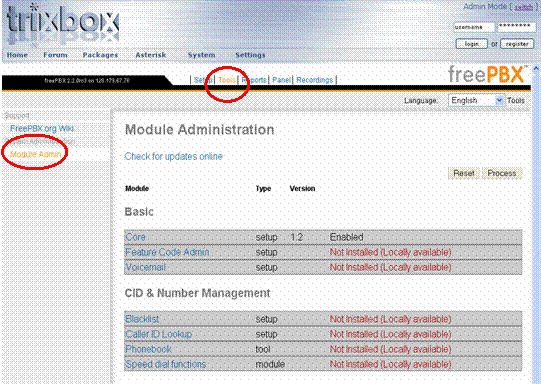Click the login button
Viewport: 541px width, 384px height.
[x=472, y=44]
